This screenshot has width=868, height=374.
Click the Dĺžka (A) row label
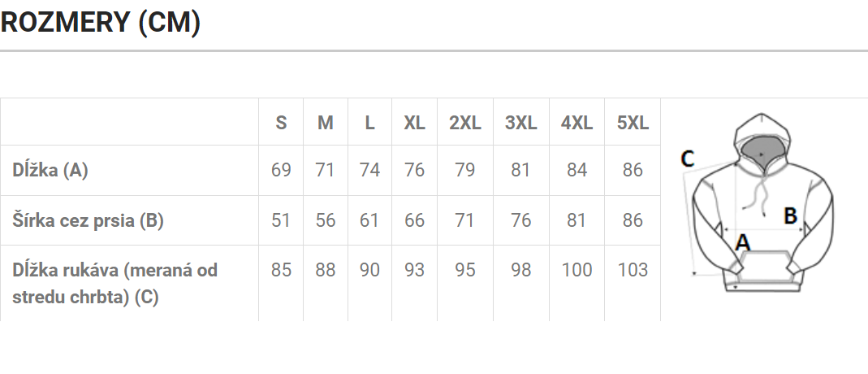[x=50, y=170]
